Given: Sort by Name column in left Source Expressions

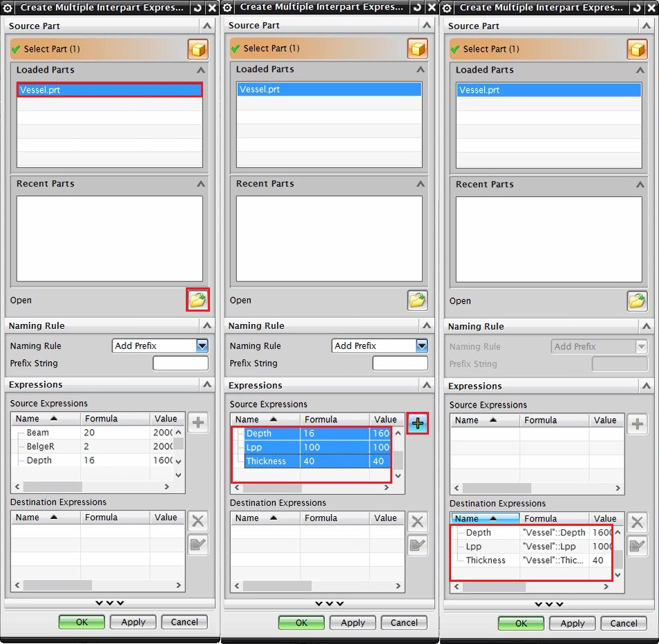Looking at the screenshot, I should pos(46,419).
